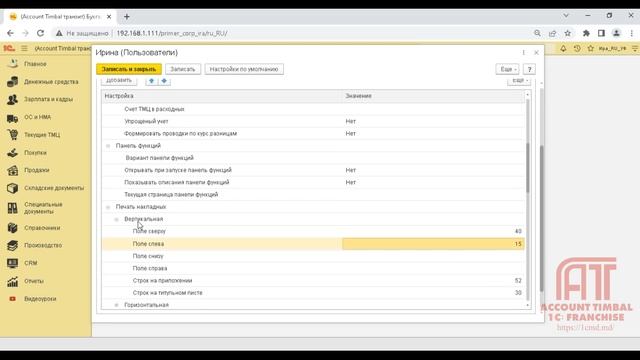Open Текущие ТМЦ cart icon
The image size is (640, 360).
click(x=13, y=135)
